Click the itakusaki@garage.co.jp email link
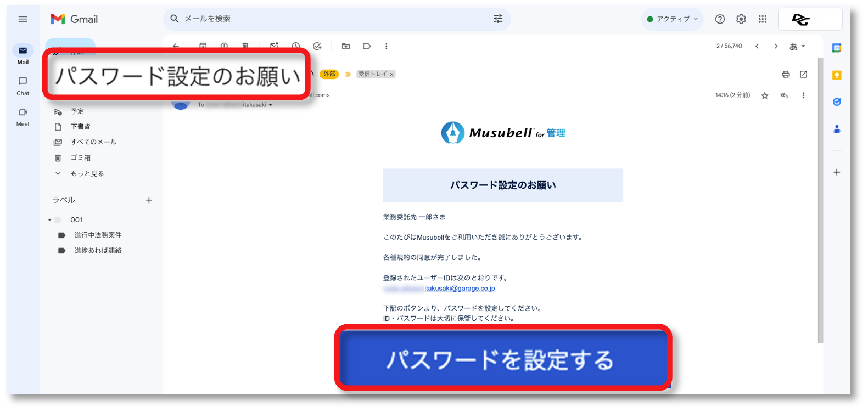Screen dimensions: 868x412 pos(459,289)
